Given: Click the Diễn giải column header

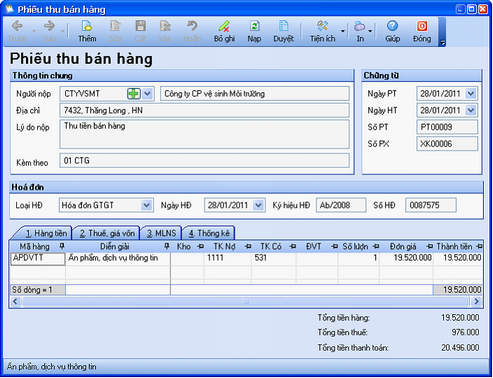Looking at the screenshot, I should click(118, 246).
